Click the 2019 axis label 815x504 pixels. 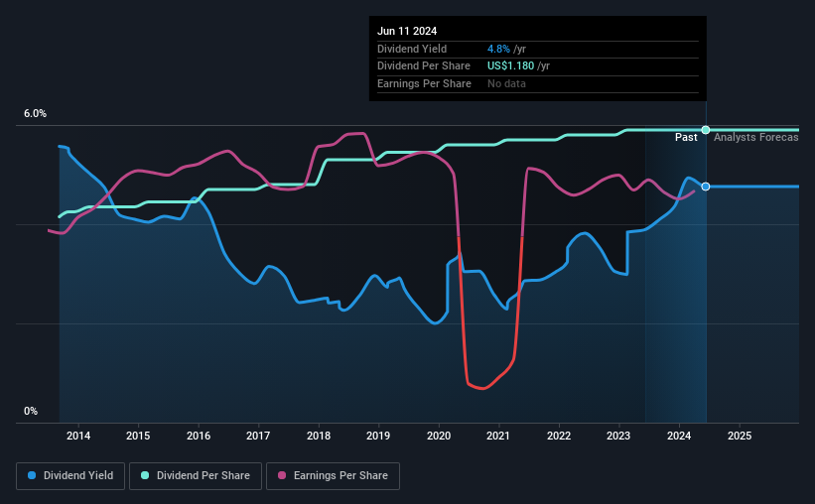pyautogui.click(x=378, y=436)
